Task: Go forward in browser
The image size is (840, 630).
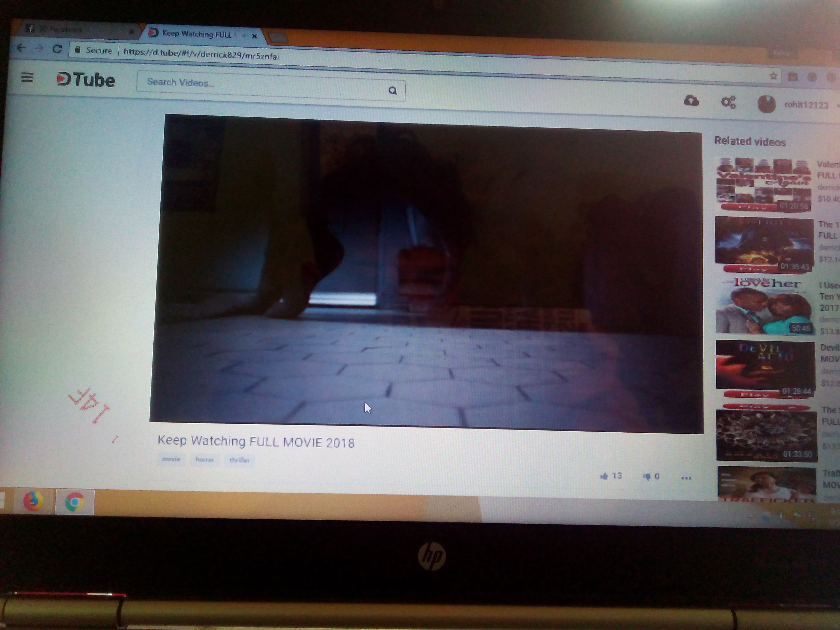Action: click(39, 48)
